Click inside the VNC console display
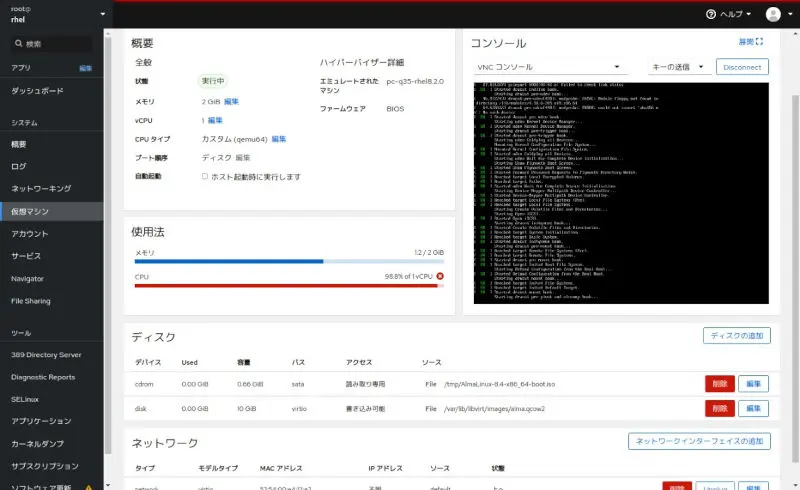 [621, 193]
